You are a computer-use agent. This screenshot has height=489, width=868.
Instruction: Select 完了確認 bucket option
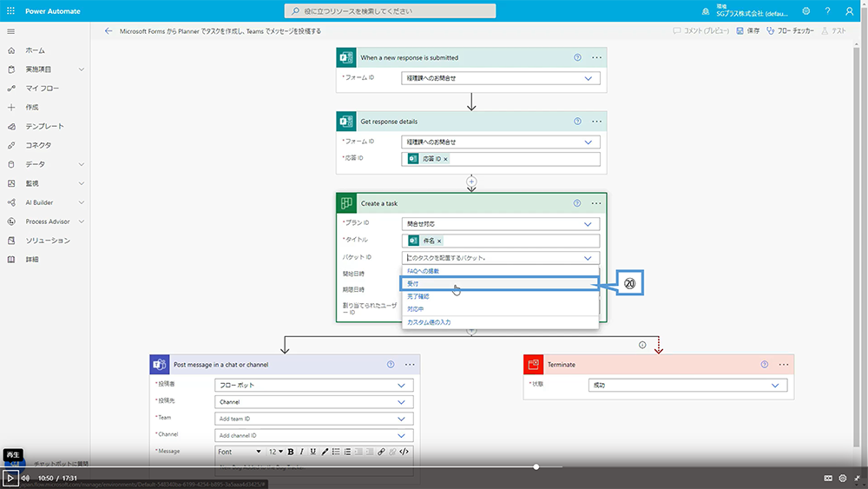tap(501, 296)
